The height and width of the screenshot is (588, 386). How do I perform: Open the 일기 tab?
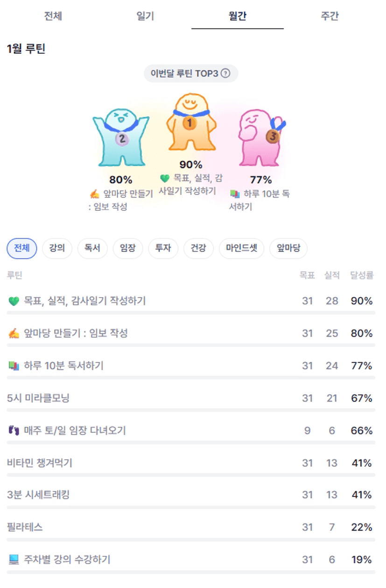[145, 16]
